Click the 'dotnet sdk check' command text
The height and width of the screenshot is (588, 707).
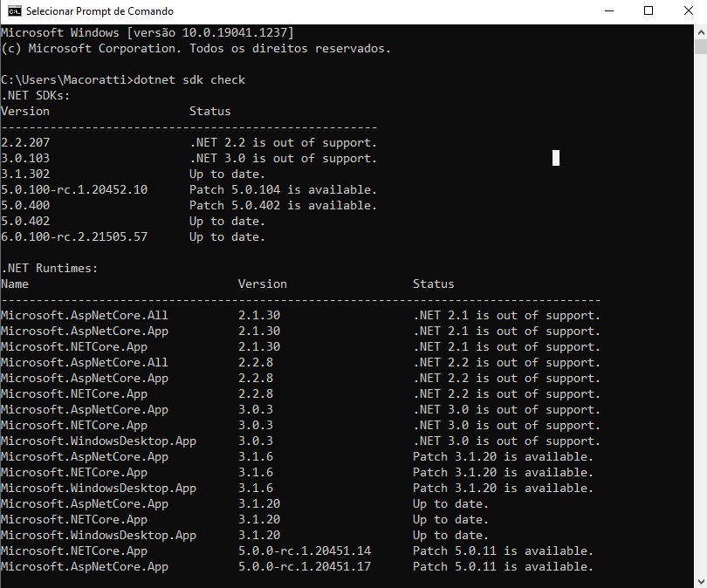point(189,79)
